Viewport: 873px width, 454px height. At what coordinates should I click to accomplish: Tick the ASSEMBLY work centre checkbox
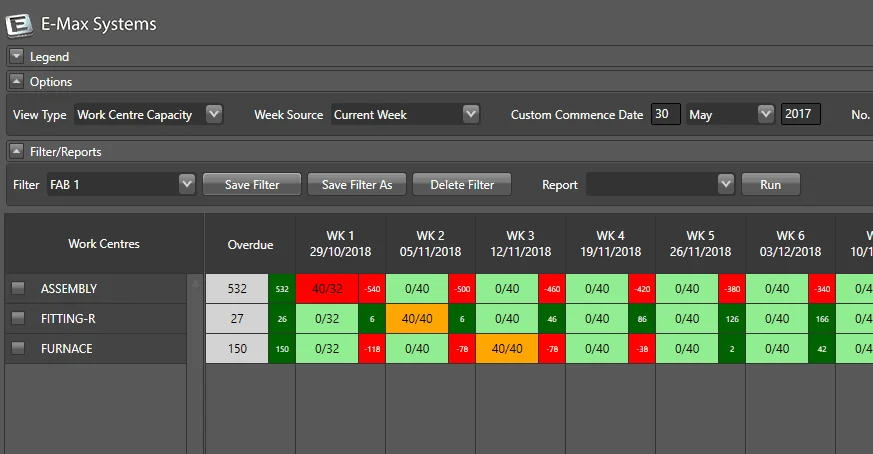point(18,288)
